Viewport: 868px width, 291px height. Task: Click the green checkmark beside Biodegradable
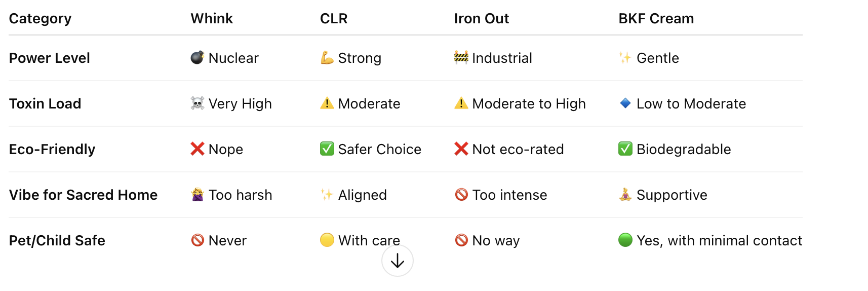click(x=625, y=149)
